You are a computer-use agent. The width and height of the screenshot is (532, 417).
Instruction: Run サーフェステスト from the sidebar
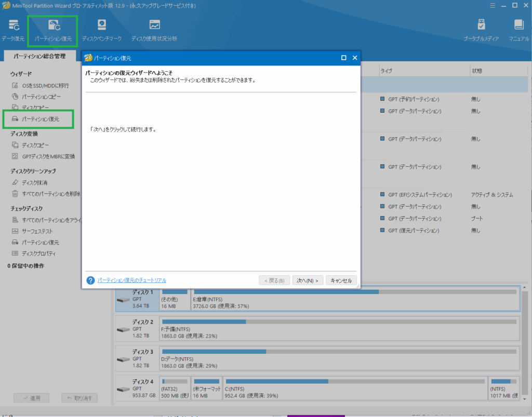click(37, 231)
